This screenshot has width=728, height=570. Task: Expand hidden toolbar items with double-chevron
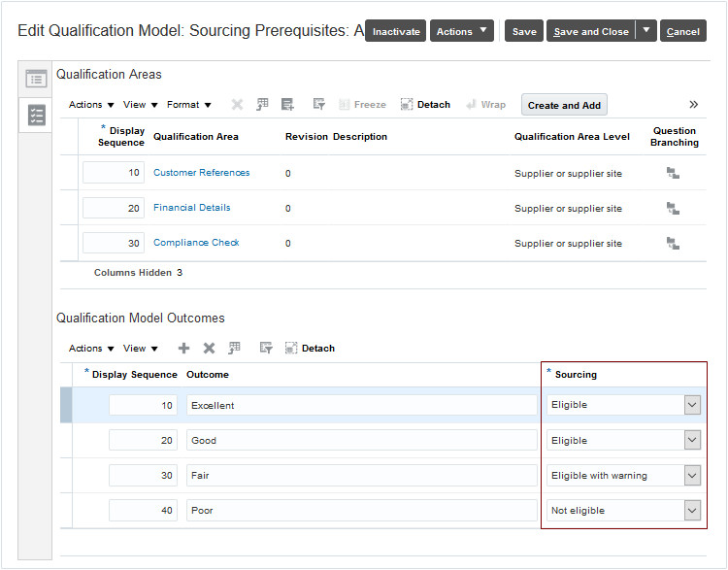tap(694, 105)
